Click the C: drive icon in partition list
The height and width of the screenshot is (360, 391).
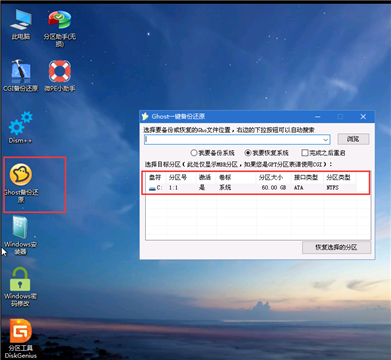point(152,188)
